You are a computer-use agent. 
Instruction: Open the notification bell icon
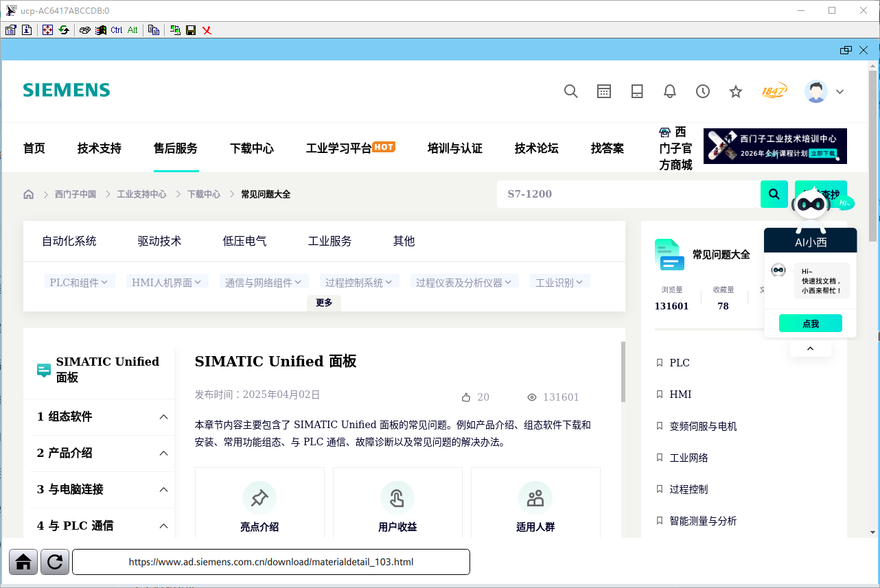[x=670, y=91]
